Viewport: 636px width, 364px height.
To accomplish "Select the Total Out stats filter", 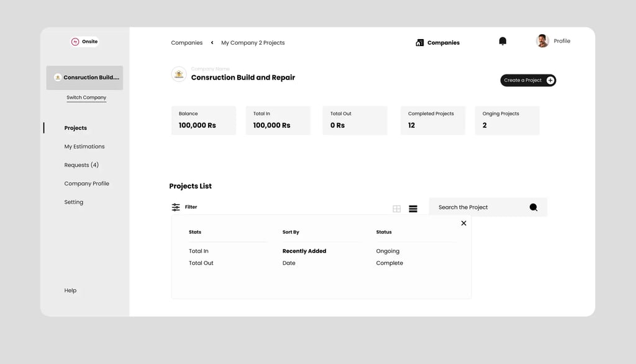I will [201, 263].
